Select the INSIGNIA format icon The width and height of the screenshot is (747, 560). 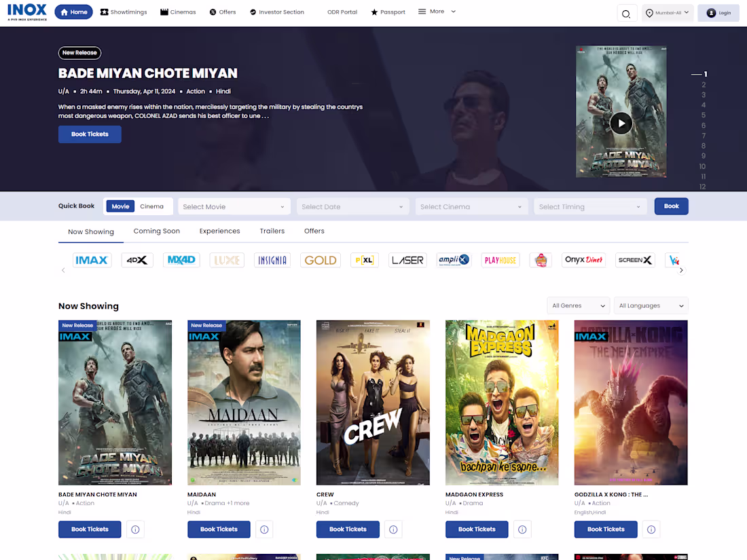[x=272, y=259]
